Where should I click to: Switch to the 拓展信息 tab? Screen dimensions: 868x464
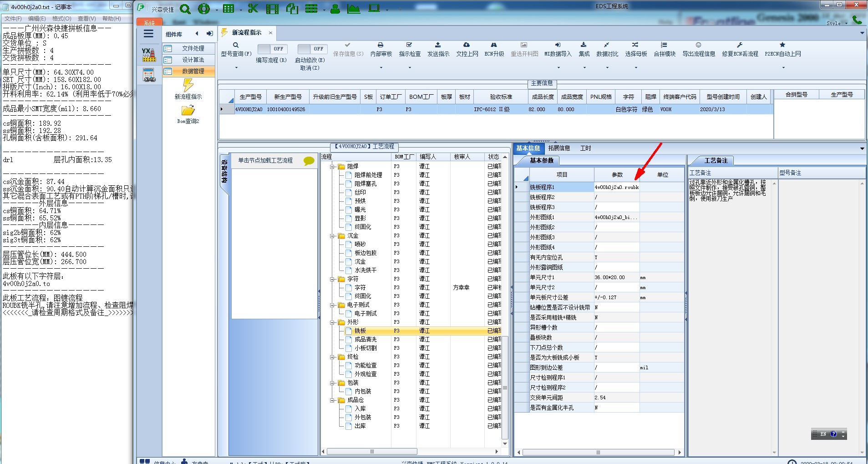point(559,148)
